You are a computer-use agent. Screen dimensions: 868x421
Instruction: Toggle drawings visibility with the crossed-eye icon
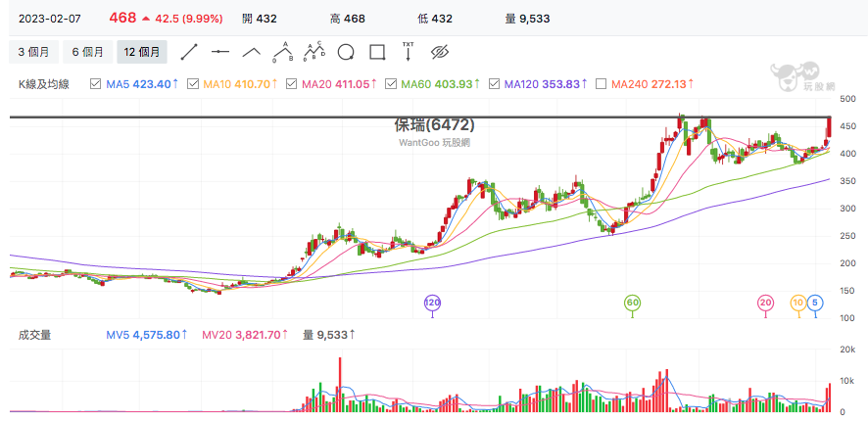tap(439, 52)
